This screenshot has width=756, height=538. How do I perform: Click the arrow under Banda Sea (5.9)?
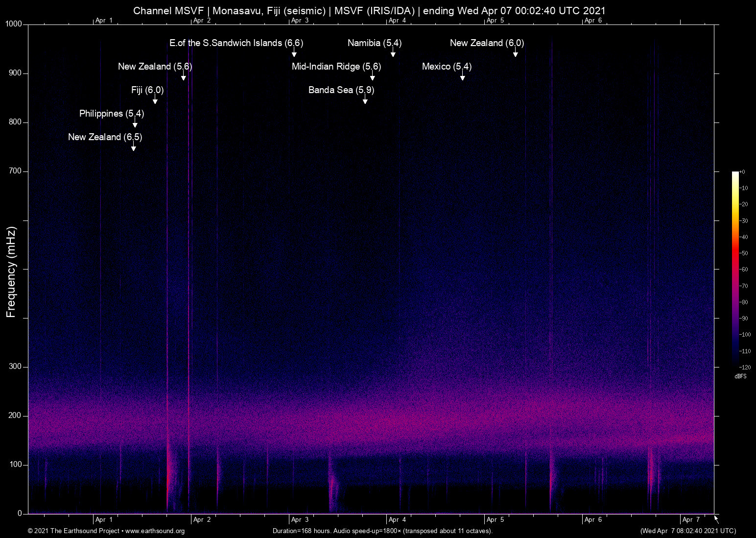pyautogui.click(x=365, y=100)
